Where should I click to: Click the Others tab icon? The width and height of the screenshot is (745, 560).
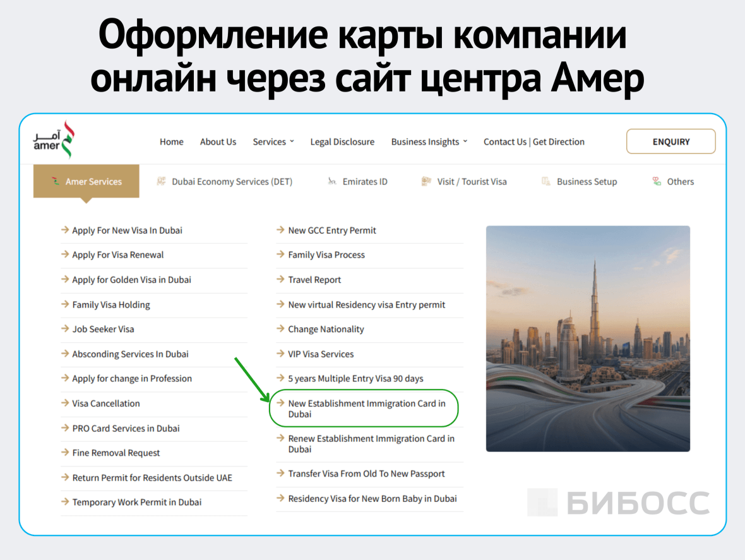click(x=657, y=181)
